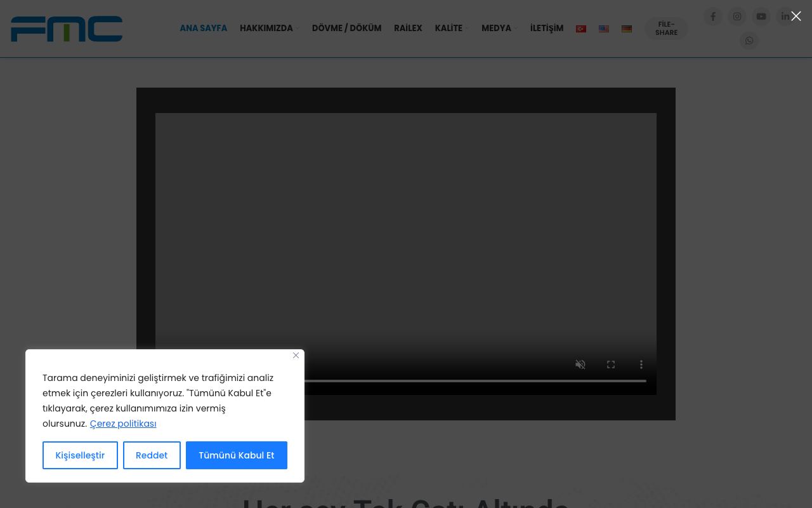Open the video more options menu
812x508 pixels.
[641, 364]
